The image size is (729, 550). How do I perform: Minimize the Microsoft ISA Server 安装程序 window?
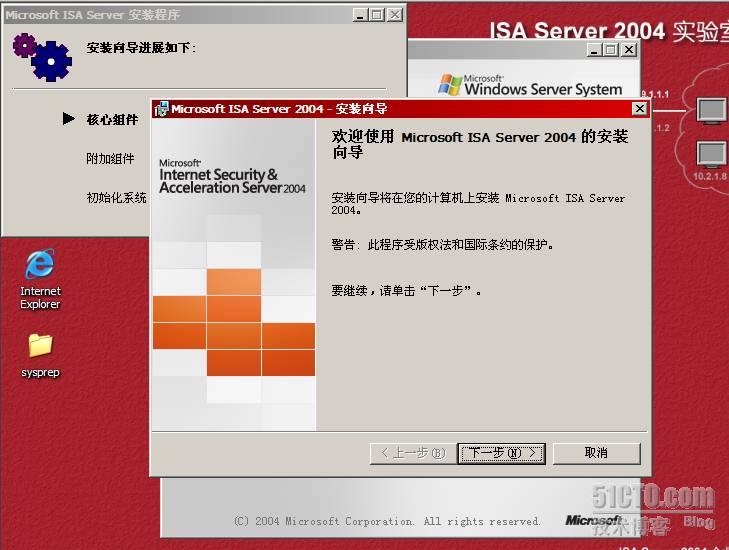point(359,15)
